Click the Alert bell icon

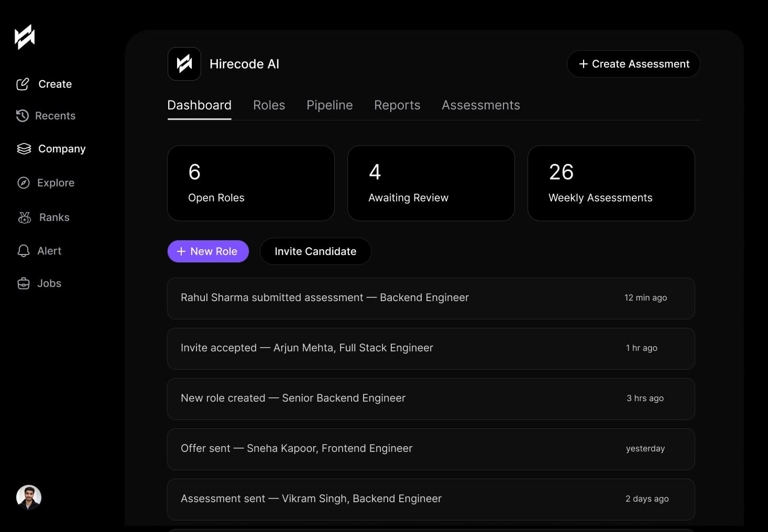(24, 251)
